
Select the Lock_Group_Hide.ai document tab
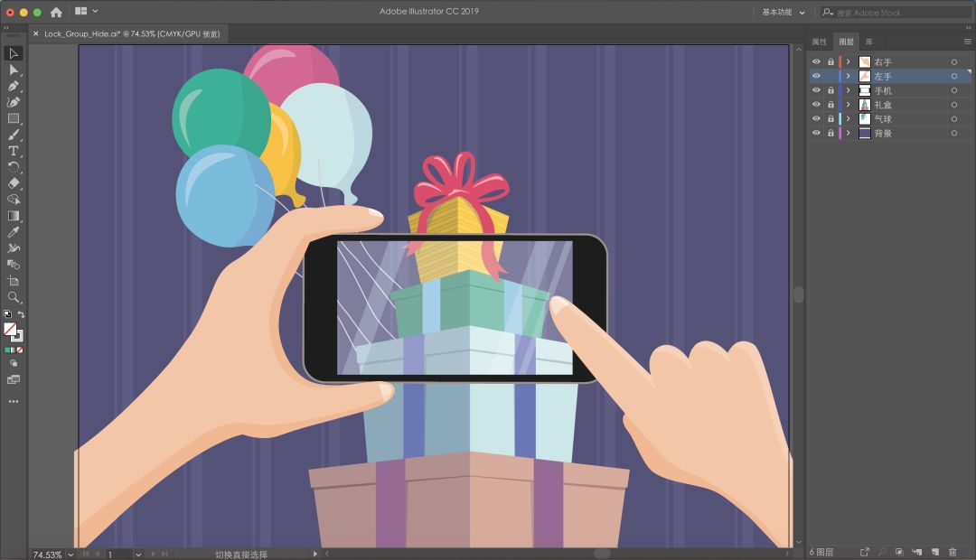[132, 33]
